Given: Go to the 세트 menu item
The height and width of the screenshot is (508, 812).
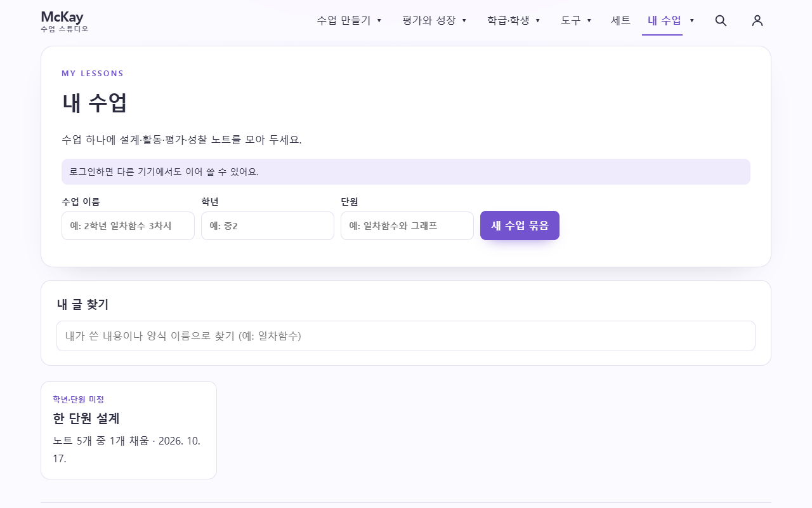Looking at the screenshot, I should (x=620, y=20).
